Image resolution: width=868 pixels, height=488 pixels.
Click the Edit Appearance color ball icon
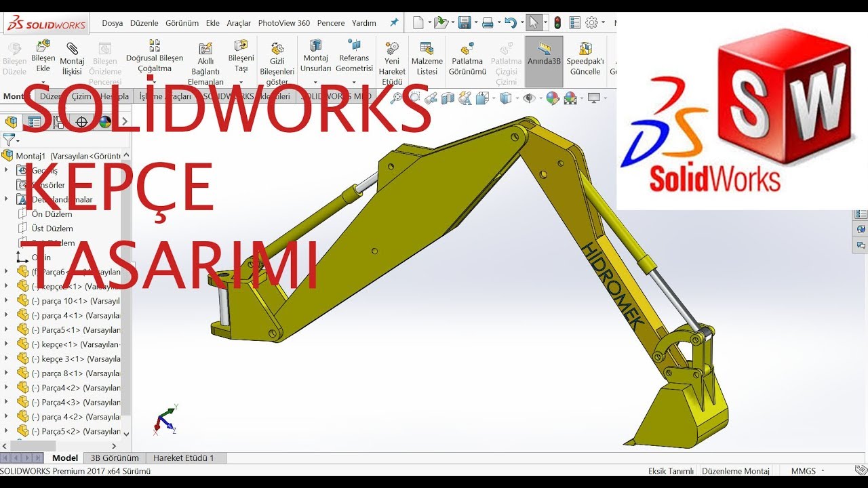[553, 98]
